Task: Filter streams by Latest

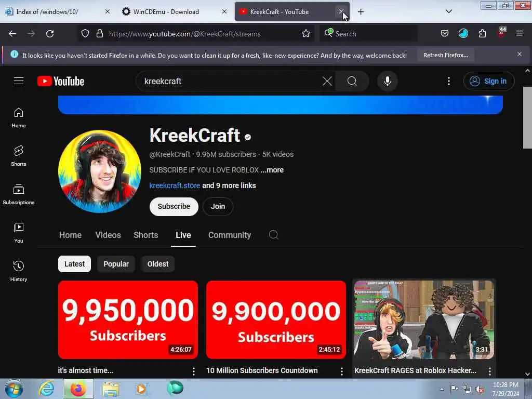Action: tap(74, 264)
